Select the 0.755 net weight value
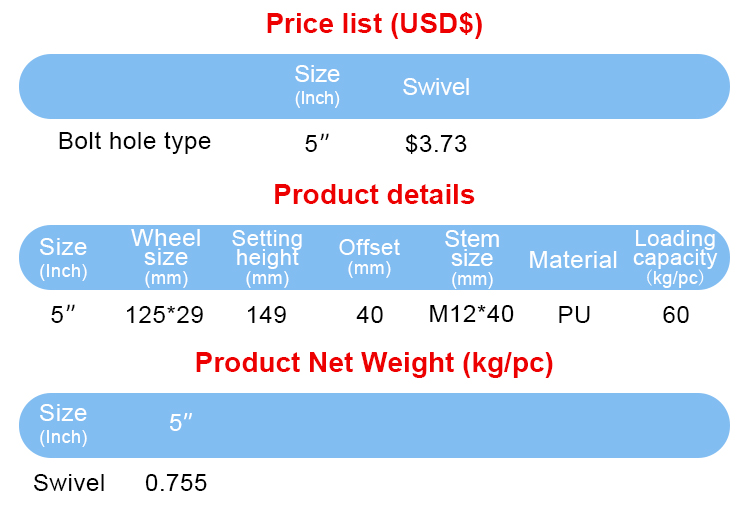This screenshot has height=532, width=750. pyautogui.click(x=176, y=484)
